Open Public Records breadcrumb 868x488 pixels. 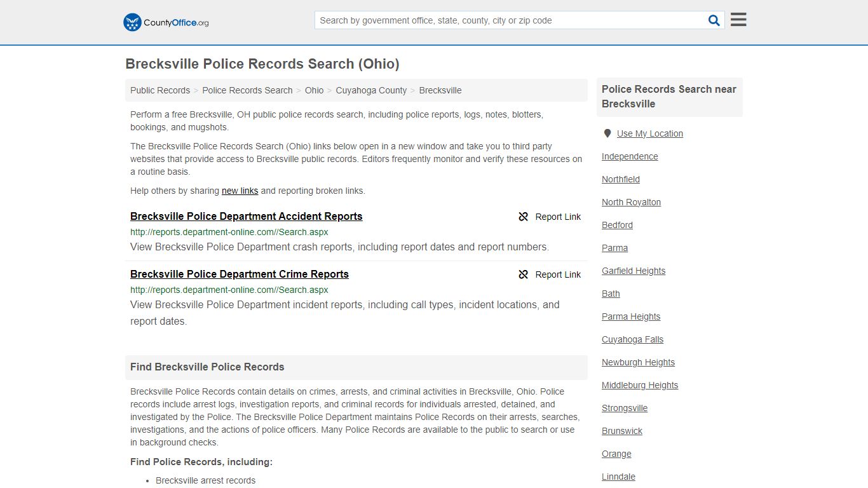pos(160,90)
